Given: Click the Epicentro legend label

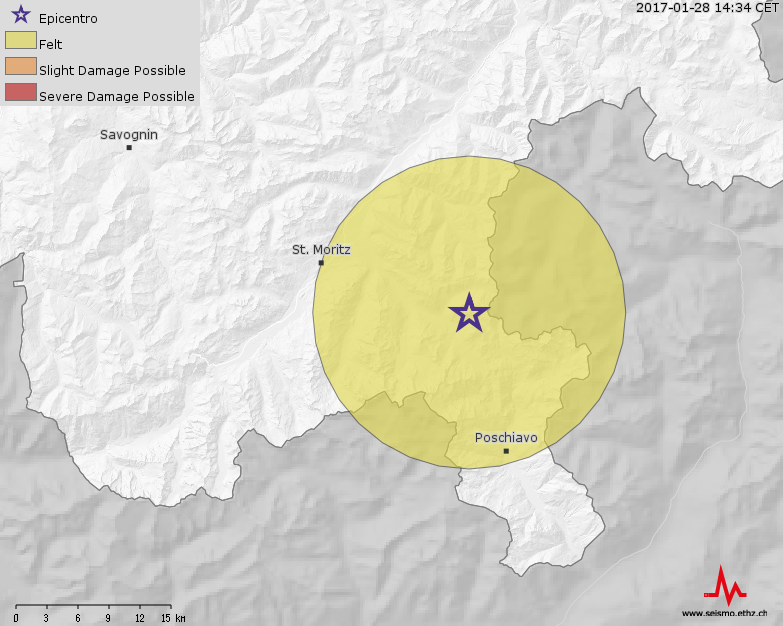Looking at the screenshot, I should click(x=69, y=18).
